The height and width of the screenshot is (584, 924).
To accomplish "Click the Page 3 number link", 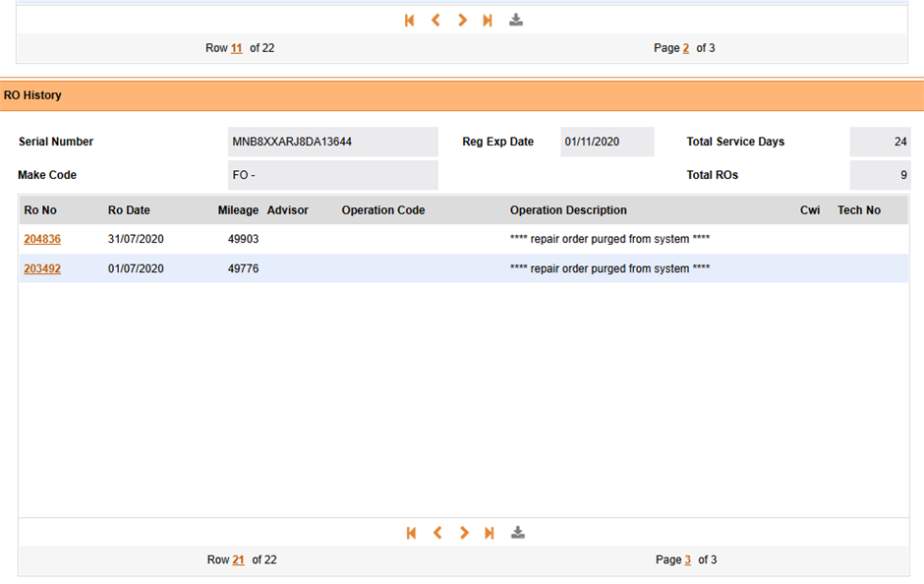I will click(x=687, y=560).
